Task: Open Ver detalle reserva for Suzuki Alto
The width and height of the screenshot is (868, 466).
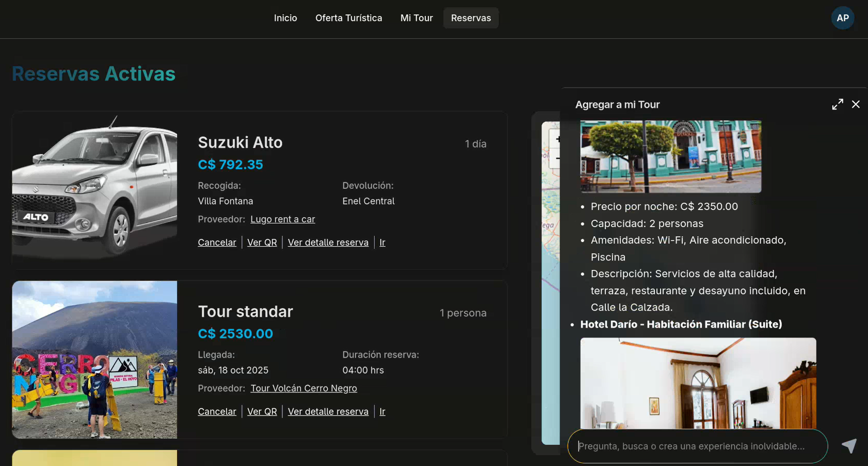Action: tap(328, 243)
